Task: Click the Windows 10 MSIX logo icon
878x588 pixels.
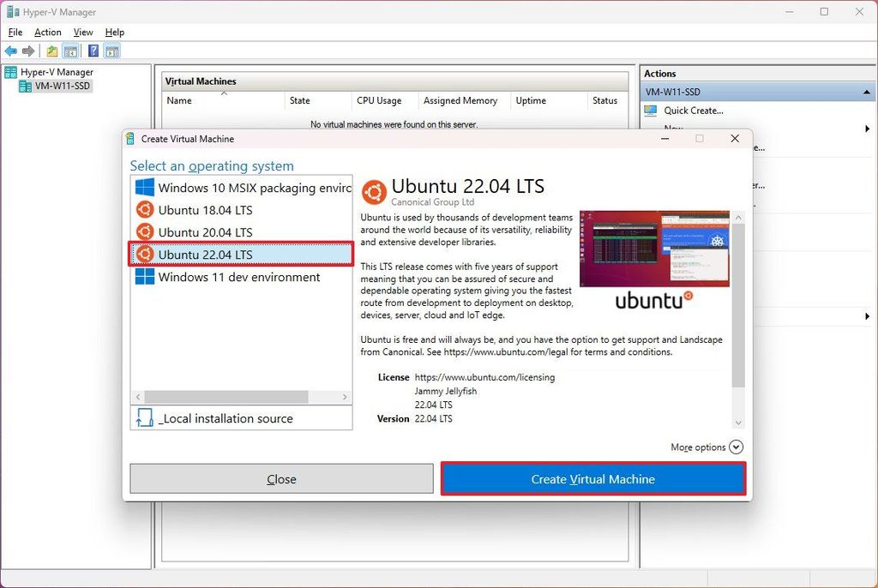Action: 144,188
